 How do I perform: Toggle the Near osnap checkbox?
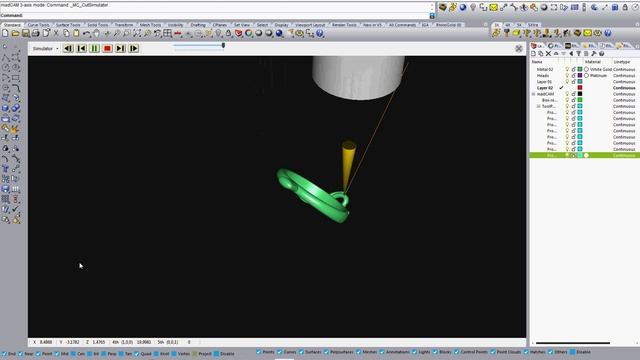(x=20, y=354)
